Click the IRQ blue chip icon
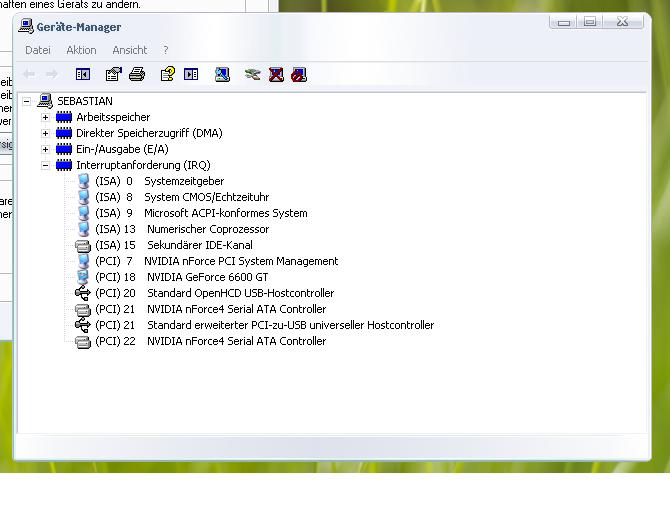The width and height of the screenshot is (670, 512). point(64,165)
